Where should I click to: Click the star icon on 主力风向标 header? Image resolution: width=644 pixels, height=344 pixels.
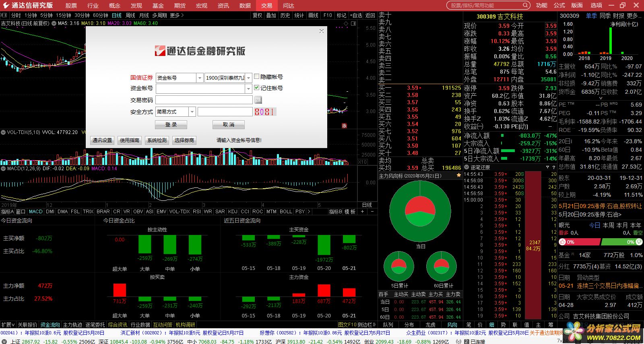458,175
